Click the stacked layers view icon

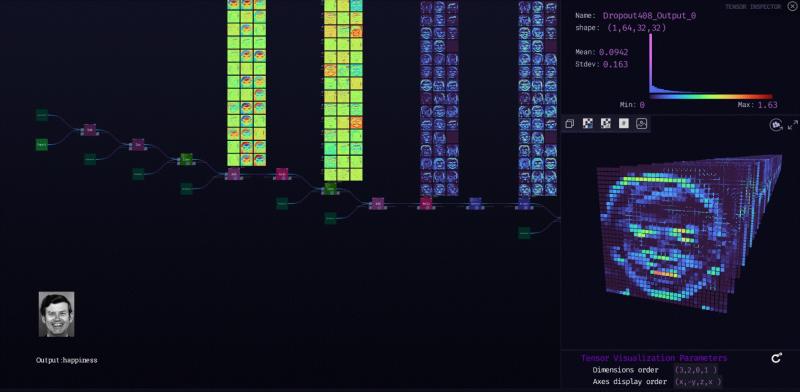[570, 124]
